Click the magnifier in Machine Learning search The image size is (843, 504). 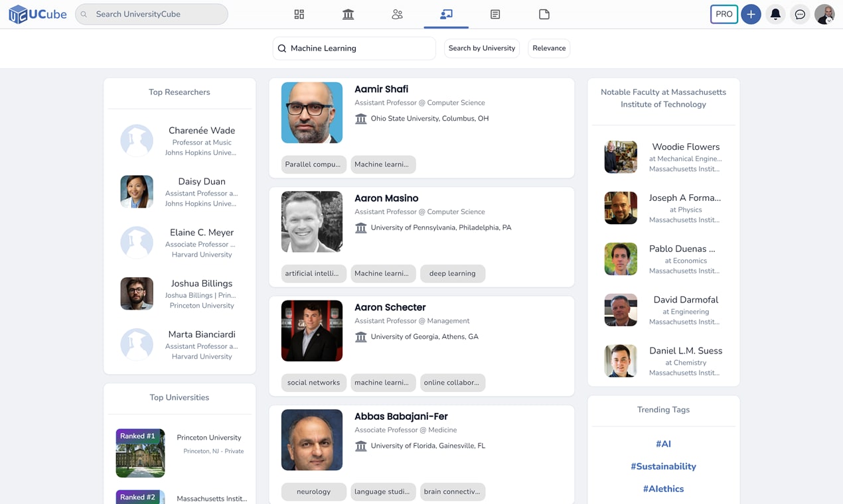[x=282, y=48]
